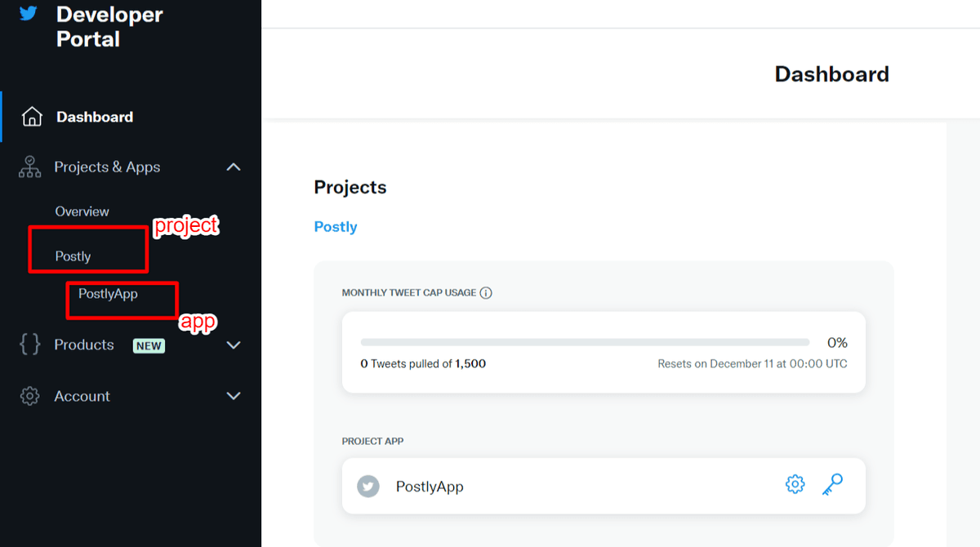980x547 pixels.
Task: Open PostlyApp settings gear icon
Action: (795, 484)
